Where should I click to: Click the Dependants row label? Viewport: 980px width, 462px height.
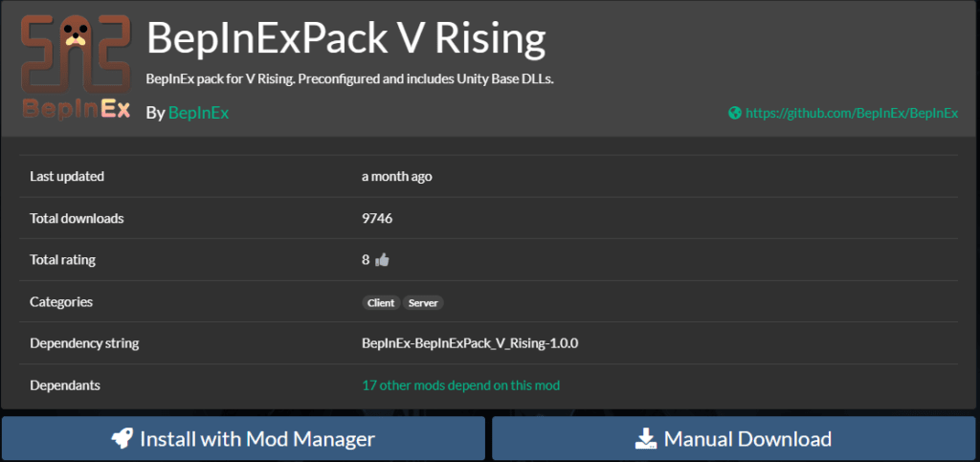click(x=65, y=385)
